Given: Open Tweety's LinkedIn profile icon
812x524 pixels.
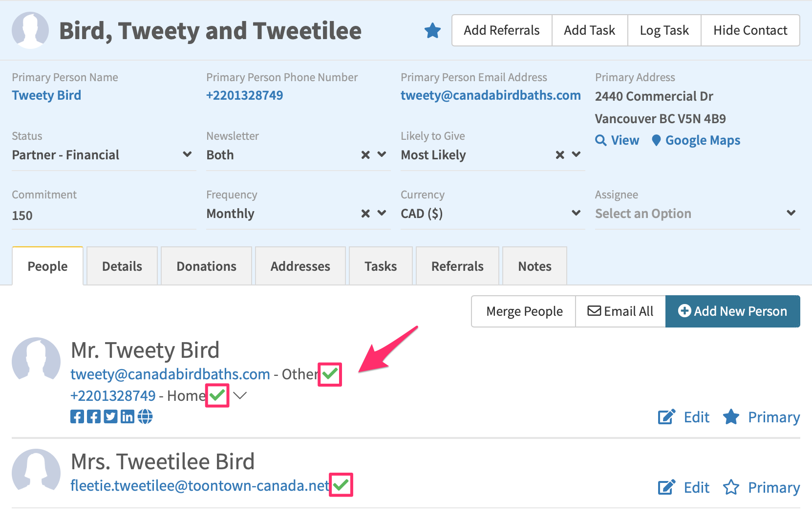Looking at the screenshot, I should [128, 416].
